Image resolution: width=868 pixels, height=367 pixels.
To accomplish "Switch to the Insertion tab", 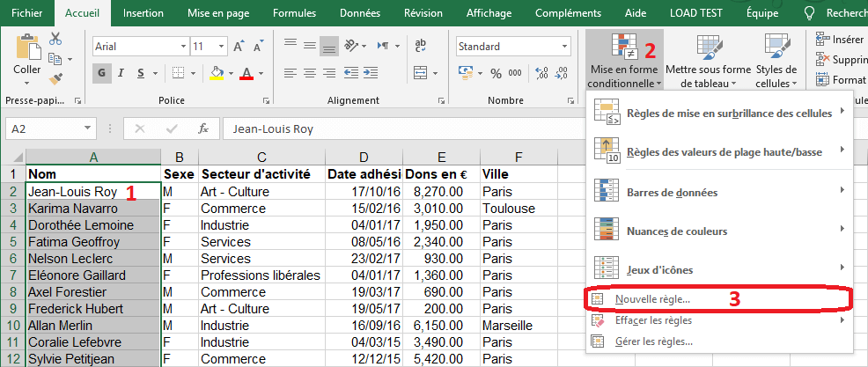I will coord(143,13).
